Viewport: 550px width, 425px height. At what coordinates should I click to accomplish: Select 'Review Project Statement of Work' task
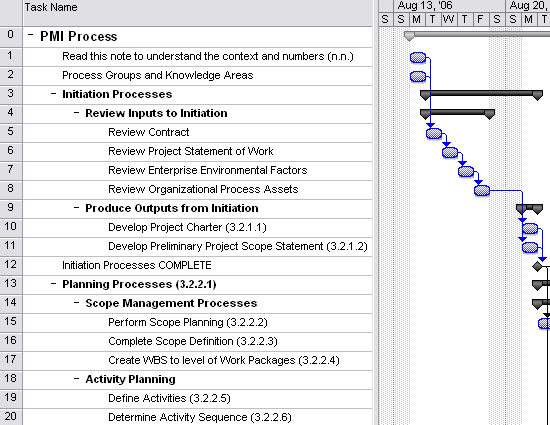(190, 151)
